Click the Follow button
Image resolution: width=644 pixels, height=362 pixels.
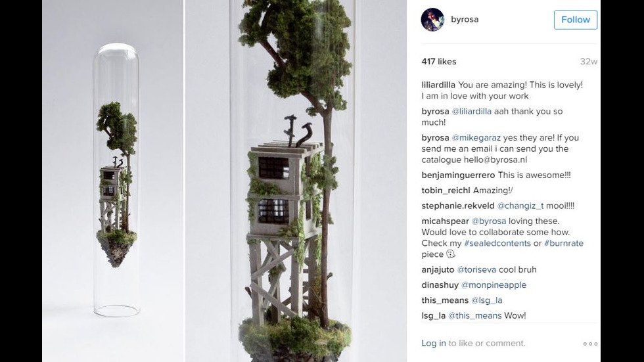click(576, 20)
